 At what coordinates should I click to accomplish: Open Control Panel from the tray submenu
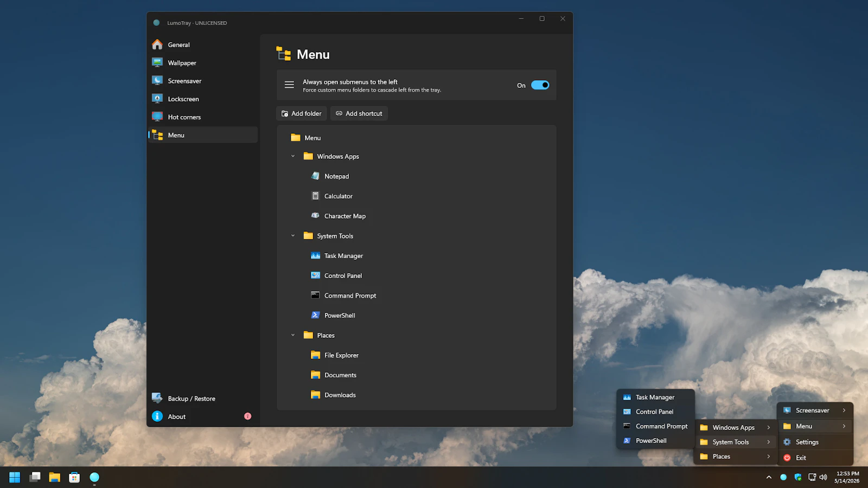coord(655,412)
